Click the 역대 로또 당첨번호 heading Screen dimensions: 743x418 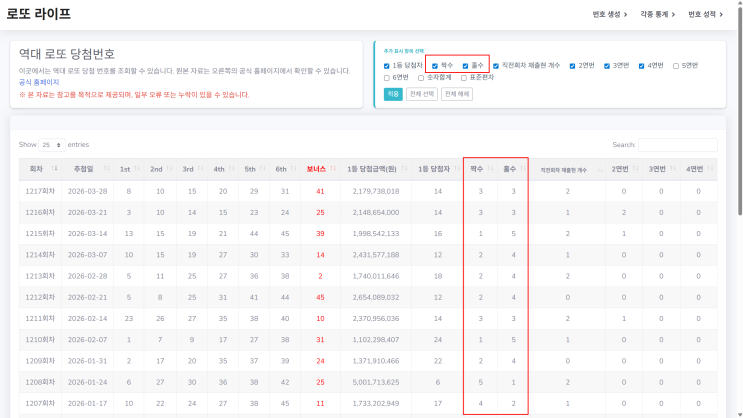pos(67,54)
